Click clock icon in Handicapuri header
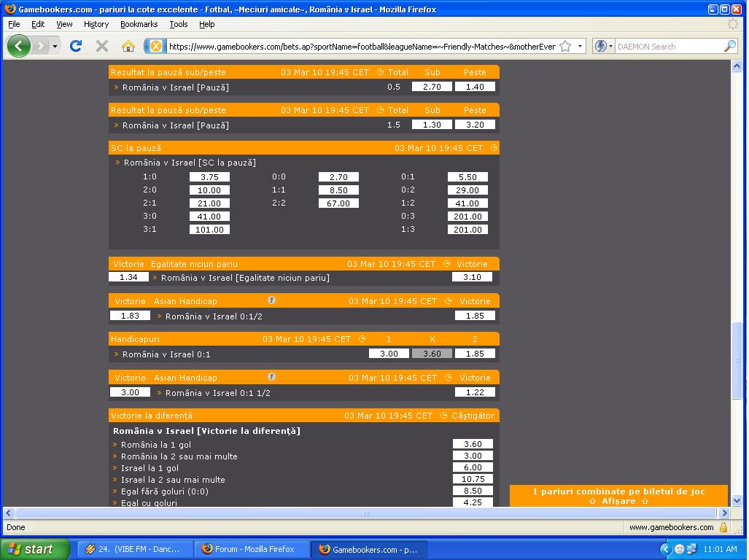749x560 pixels. point(362,338)
